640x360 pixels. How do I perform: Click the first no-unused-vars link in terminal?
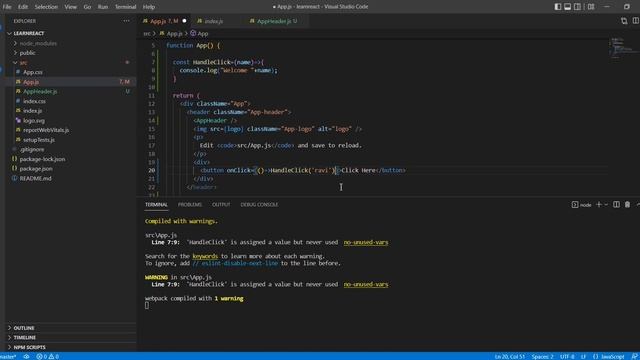tap(366, 242)
